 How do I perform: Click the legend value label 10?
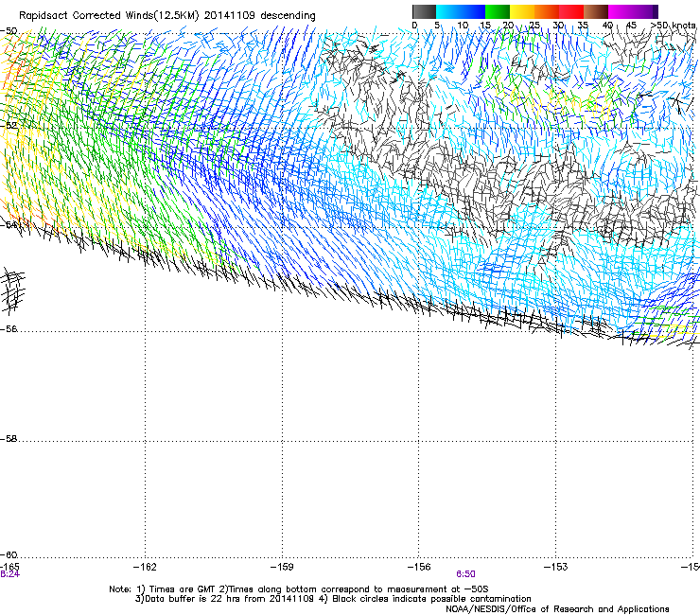[x=463, y=26]
